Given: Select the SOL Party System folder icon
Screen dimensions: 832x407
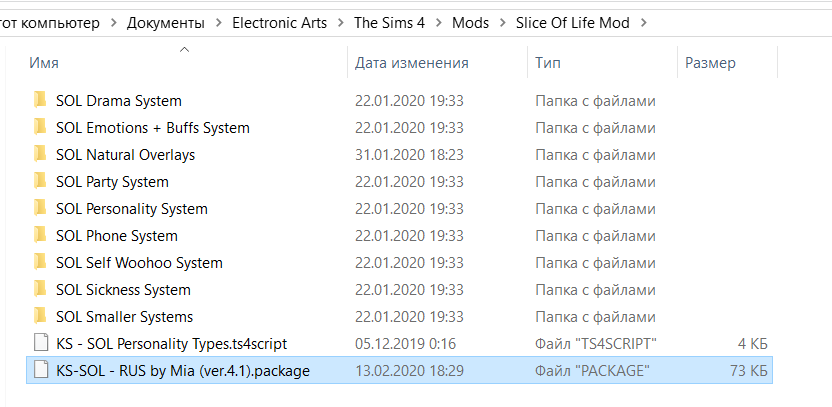Looking at the screenshot, I should pos(40,181).
